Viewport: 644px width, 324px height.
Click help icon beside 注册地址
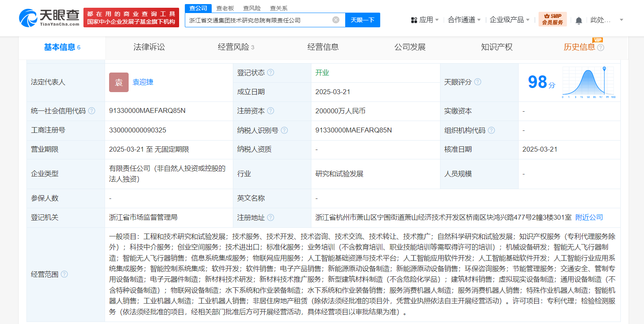click(271, 218)
